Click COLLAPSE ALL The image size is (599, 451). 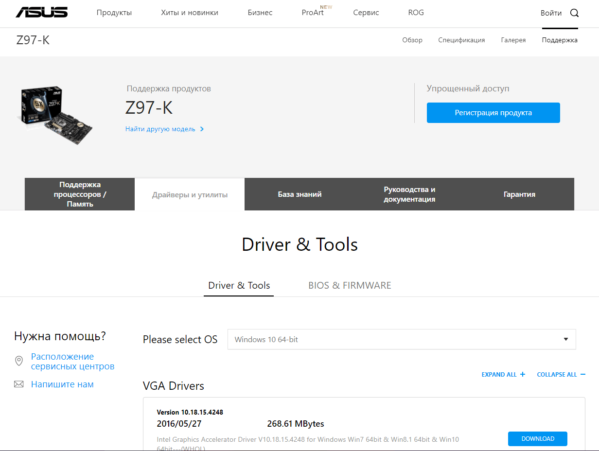[x=561, y=375]
